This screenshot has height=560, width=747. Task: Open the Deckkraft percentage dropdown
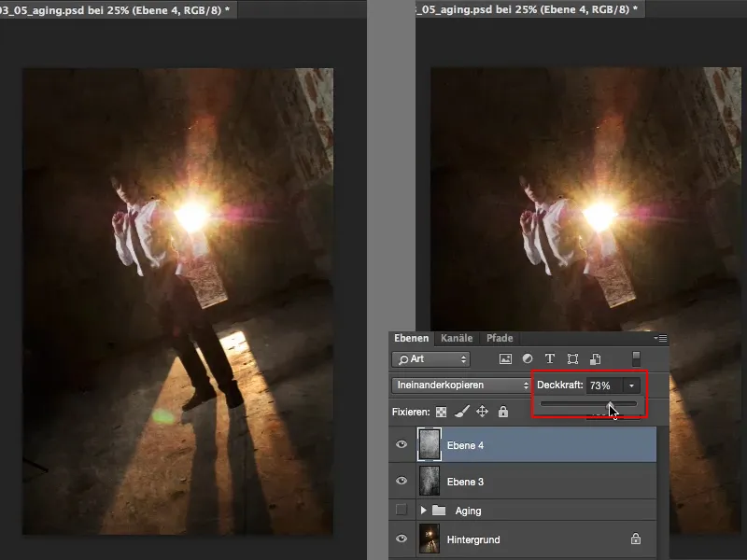point(631,384)
